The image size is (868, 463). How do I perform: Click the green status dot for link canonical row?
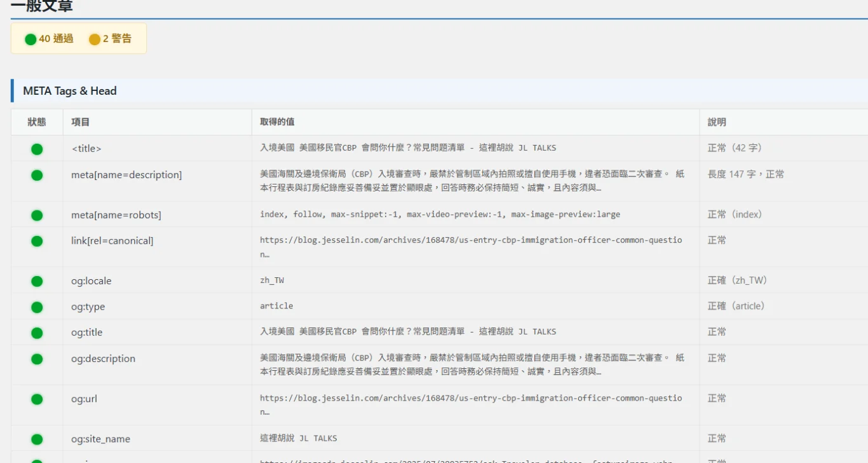[37, 241]
